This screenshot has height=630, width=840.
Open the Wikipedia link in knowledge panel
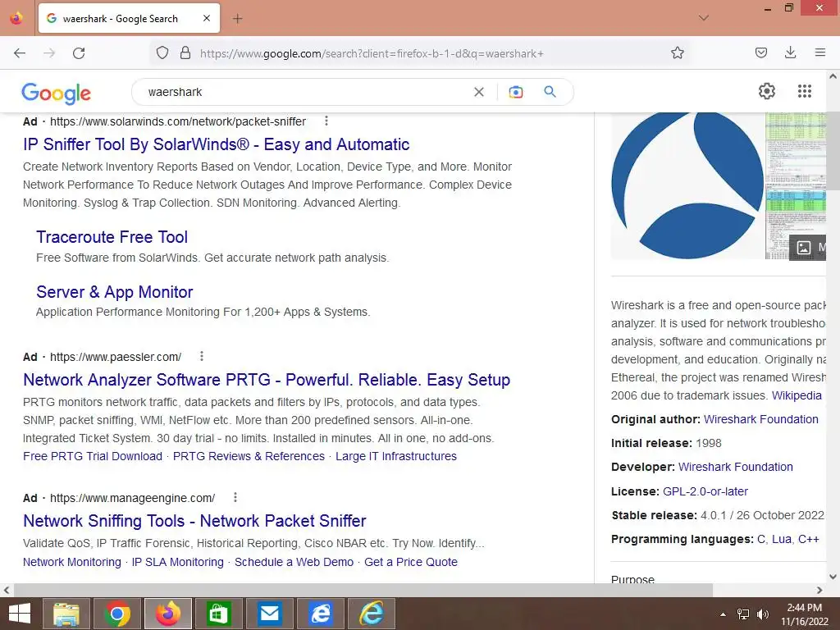pyautogui.click(x=797, y=395)
